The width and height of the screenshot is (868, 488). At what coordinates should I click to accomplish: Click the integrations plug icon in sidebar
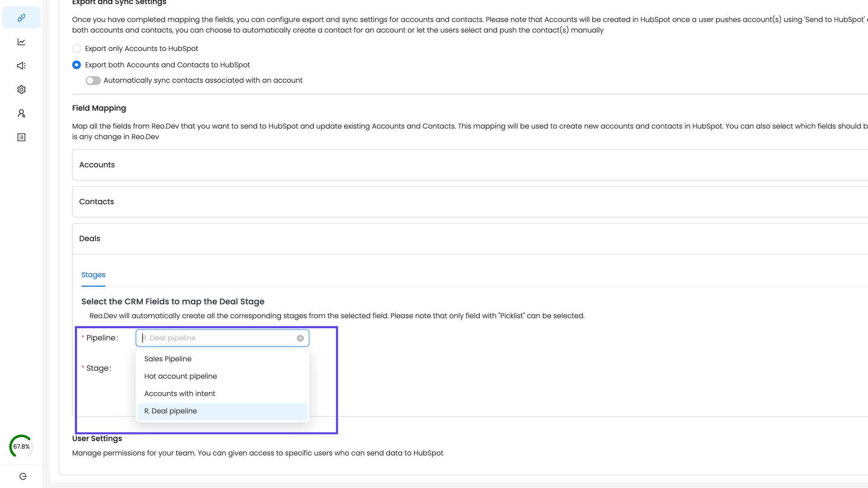[21, 18]
